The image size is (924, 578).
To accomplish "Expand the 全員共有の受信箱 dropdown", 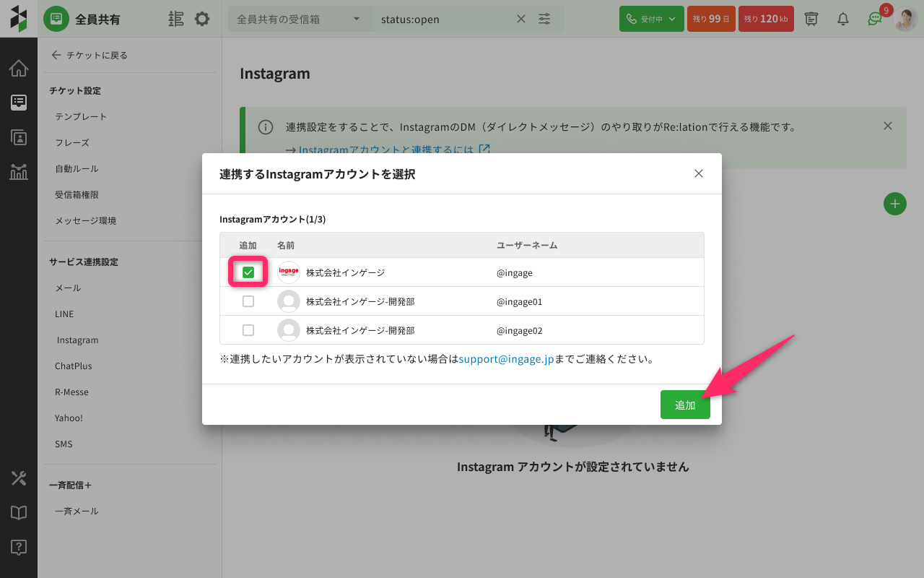I will [299, 20].
